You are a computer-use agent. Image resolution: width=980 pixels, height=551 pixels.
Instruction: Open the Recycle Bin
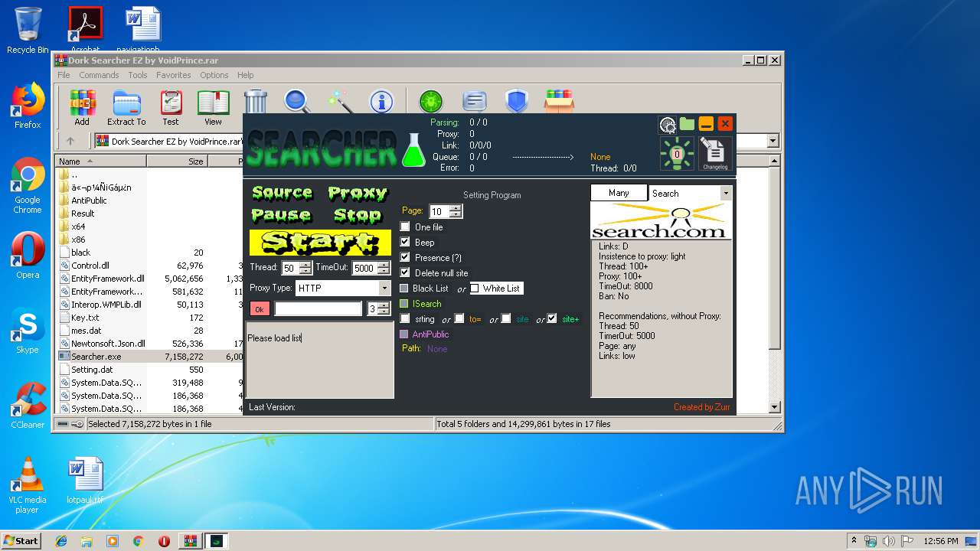(28, 31)
